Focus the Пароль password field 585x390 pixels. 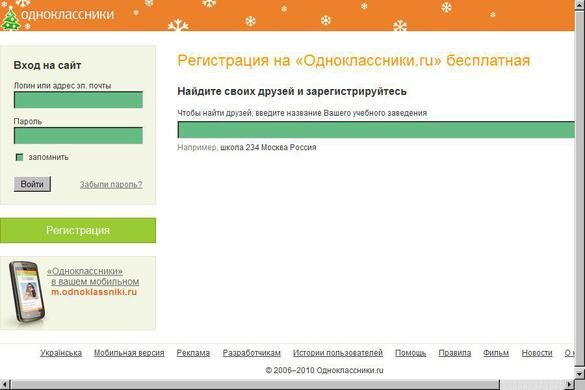[78, 135]
